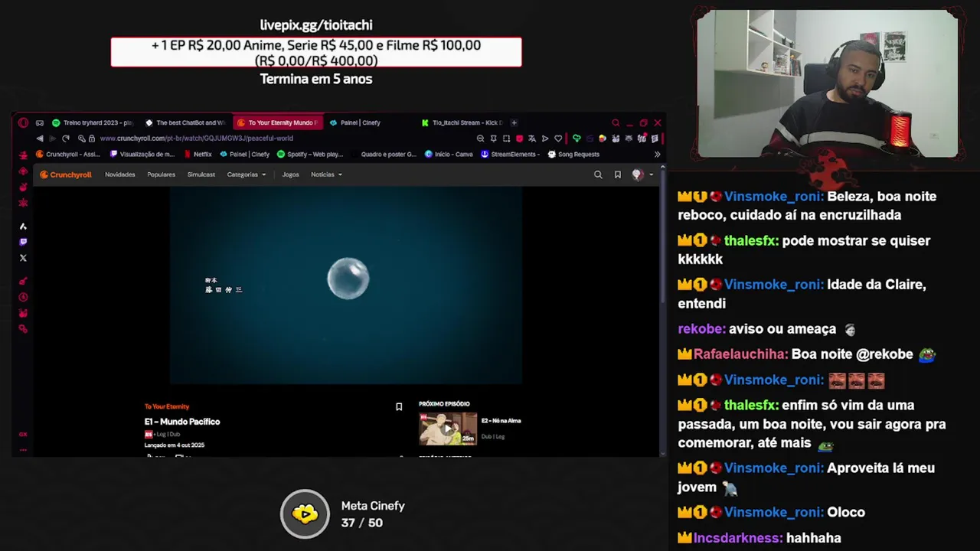Screen dimensions: 980x551
Task: Reload the page with the refresh icon
Action: coord(66,139)
